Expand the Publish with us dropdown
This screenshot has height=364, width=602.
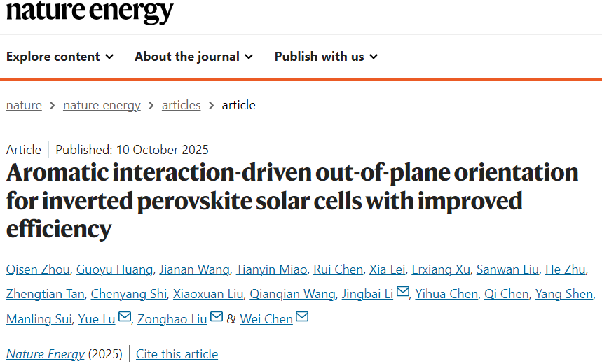point(326,57)
